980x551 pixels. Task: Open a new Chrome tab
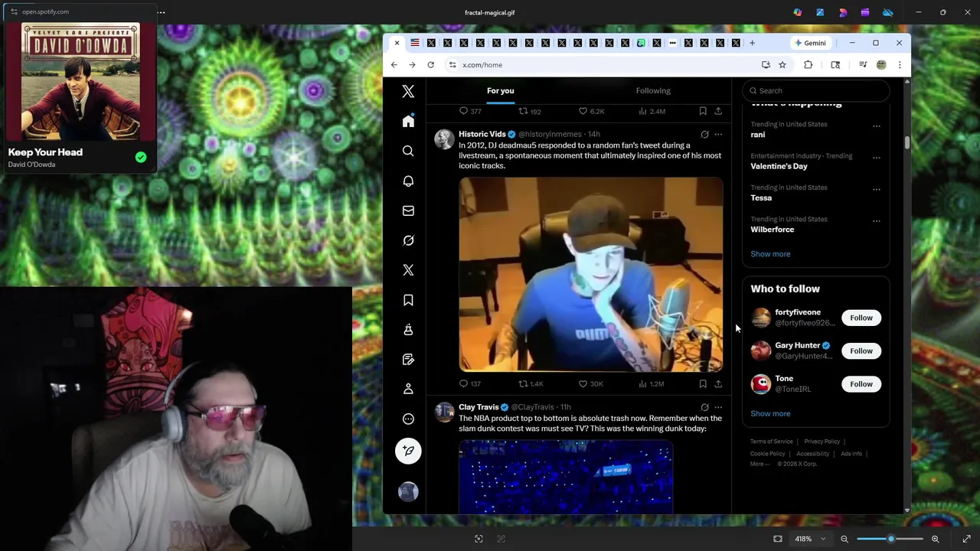[x=752, y=43]
